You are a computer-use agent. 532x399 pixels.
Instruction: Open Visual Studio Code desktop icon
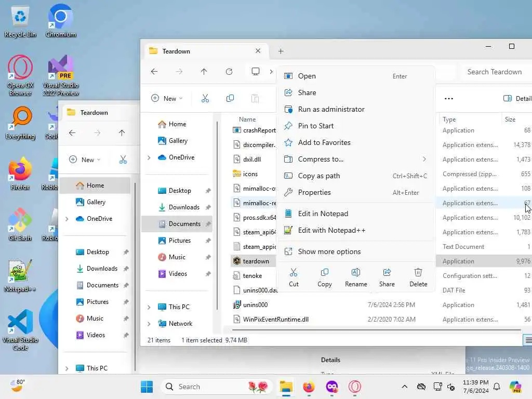point(20,330)
